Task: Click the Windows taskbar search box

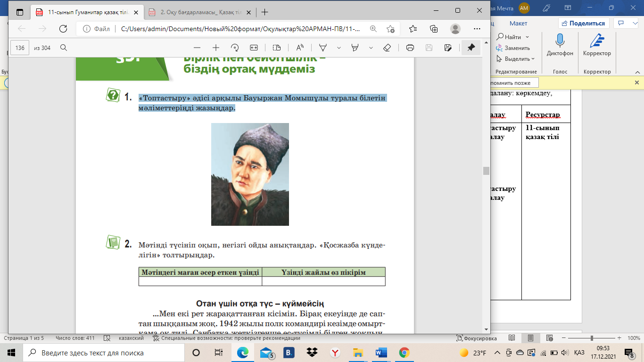Action: point(104,353)
